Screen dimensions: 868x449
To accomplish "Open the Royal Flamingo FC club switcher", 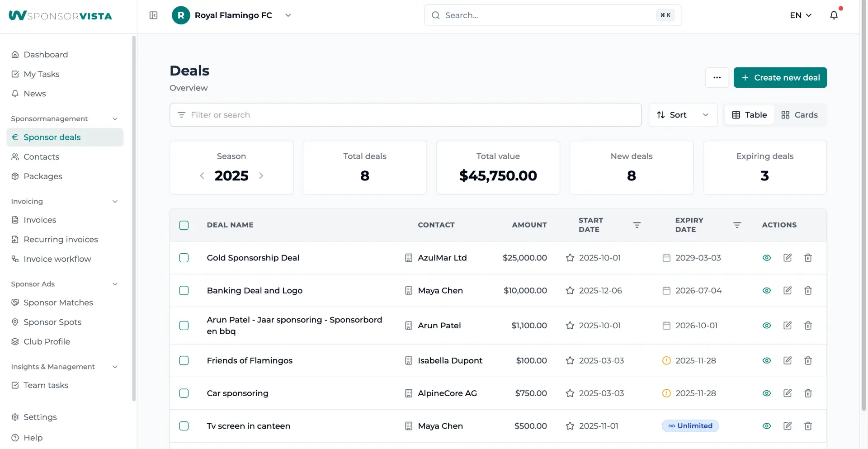I will pyautogui.click(x=288, y=15).
